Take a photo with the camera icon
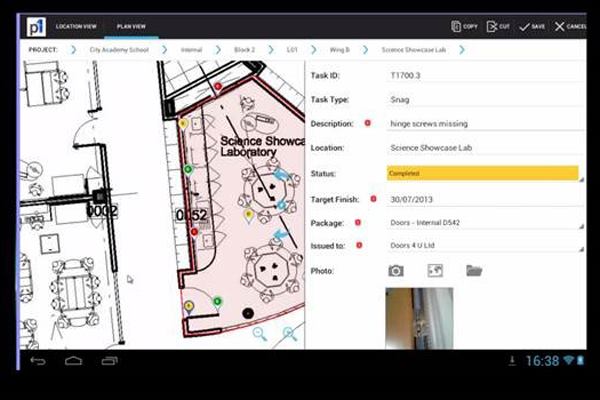This screenshot has width=600, height=400. click(x=396, y=271)
